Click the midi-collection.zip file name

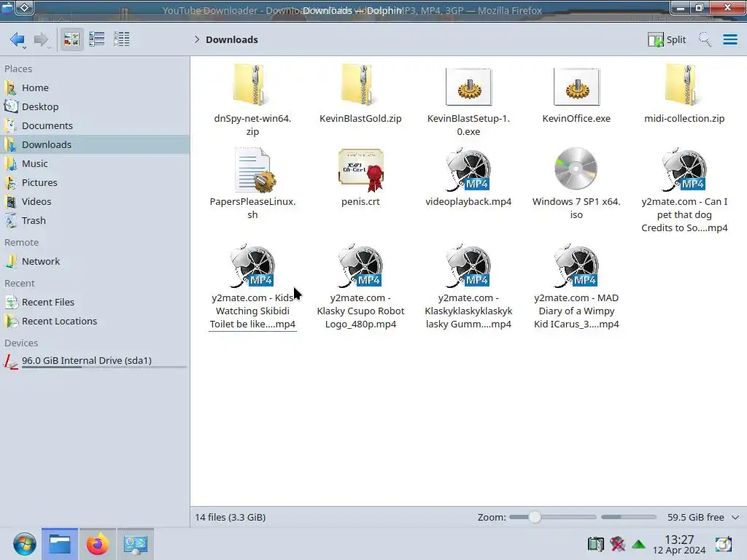(684, 119)
